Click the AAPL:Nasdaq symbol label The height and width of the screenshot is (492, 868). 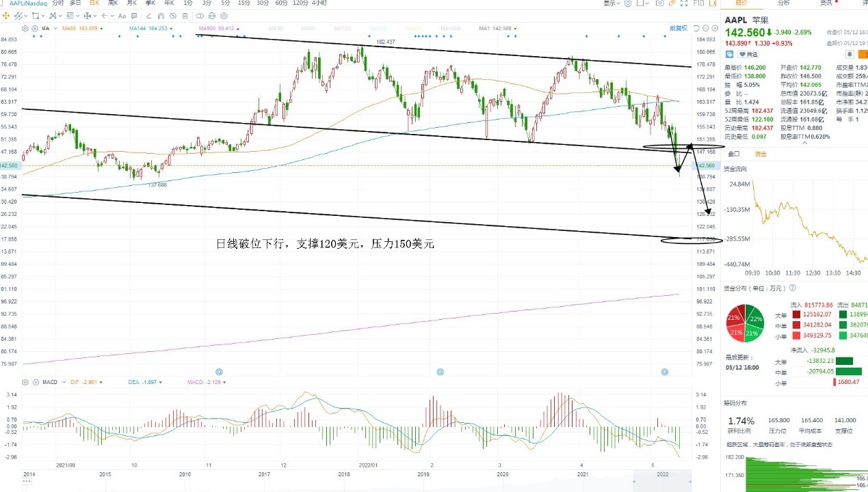point(28,3)
